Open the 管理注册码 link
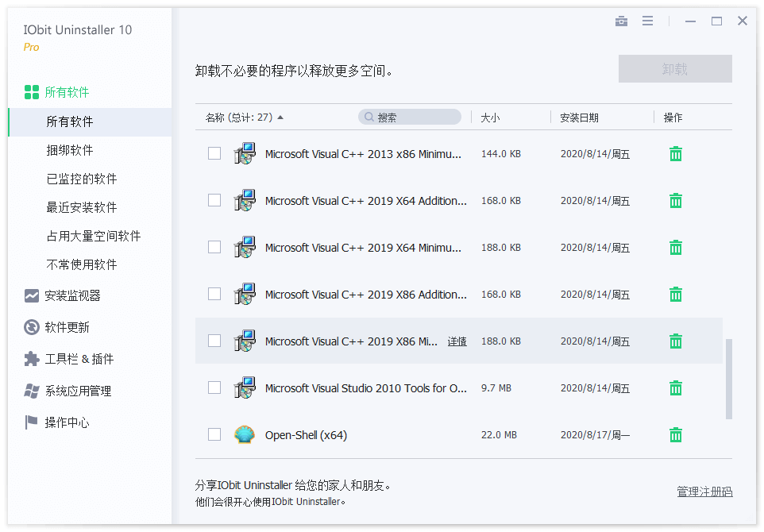The image size is (764, 532). click(704, 492)
